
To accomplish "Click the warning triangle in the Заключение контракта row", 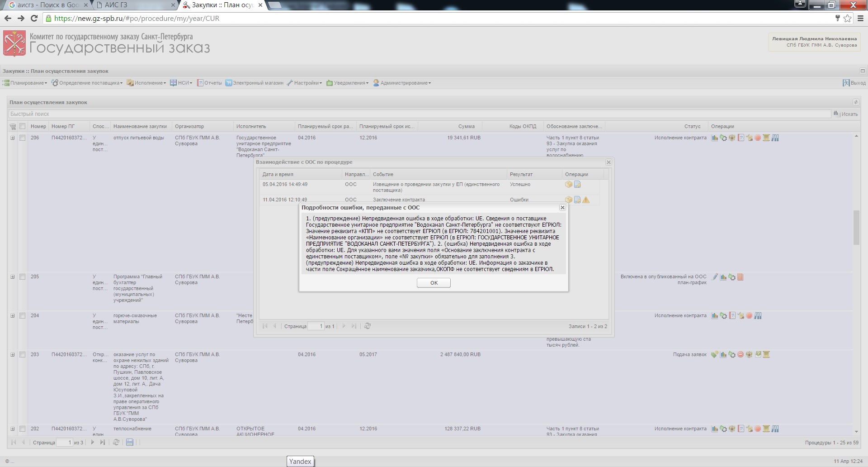I will coord(586,200).
